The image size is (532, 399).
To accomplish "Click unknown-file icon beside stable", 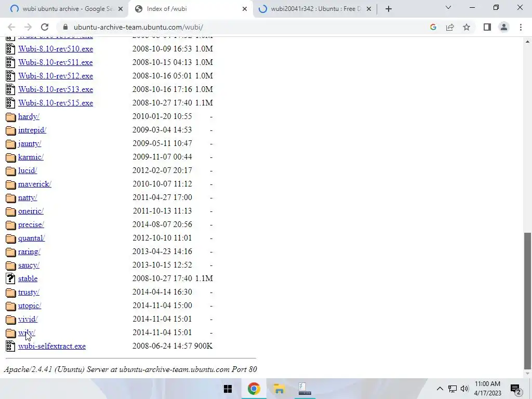I will coord(10,278).
